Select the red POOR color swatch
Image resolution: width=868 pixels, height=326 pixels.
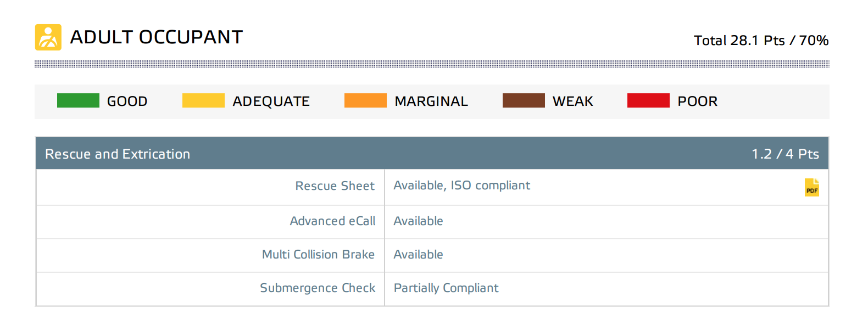tap(648, 100)
